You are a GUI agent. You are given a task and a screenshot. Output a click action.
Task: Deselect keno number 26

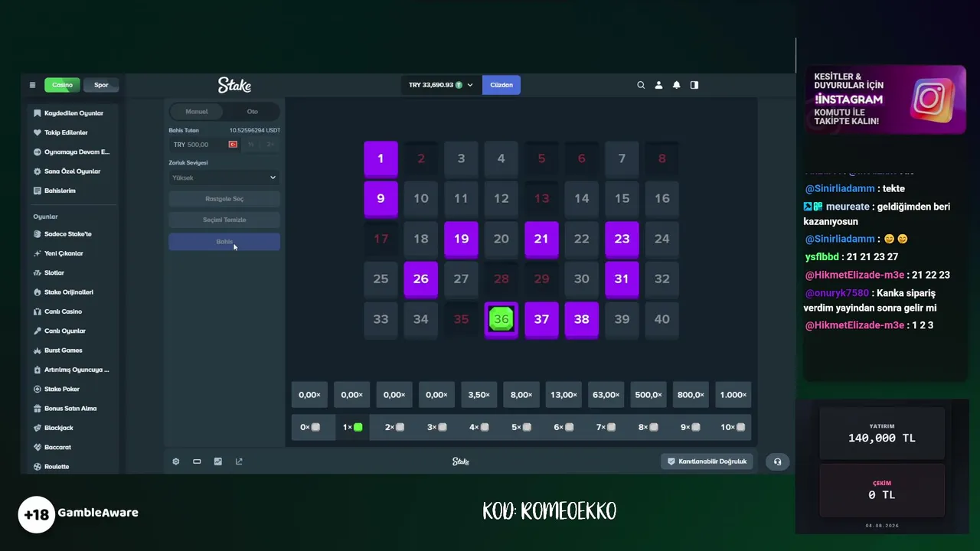(421, 279)
